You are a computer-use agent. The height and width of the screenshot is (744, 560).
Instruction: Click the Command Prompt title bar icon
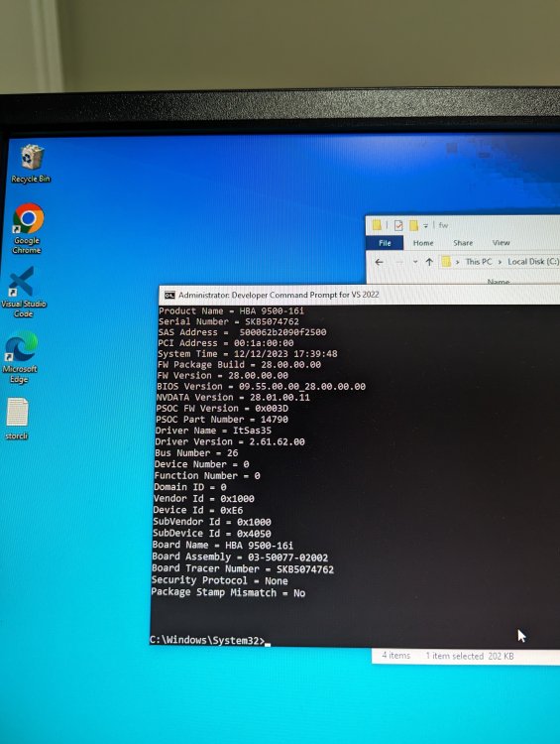coord(169,296)
